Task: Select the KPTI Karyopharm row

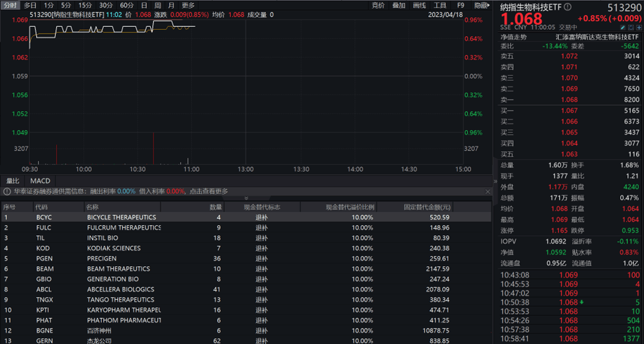Action: coord(246,310)
